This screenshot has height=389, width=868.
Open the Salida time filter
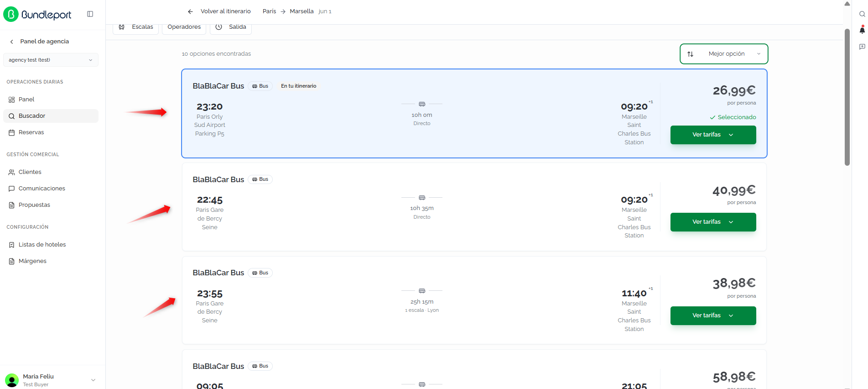pyautogui.click(x=231, y=27)
